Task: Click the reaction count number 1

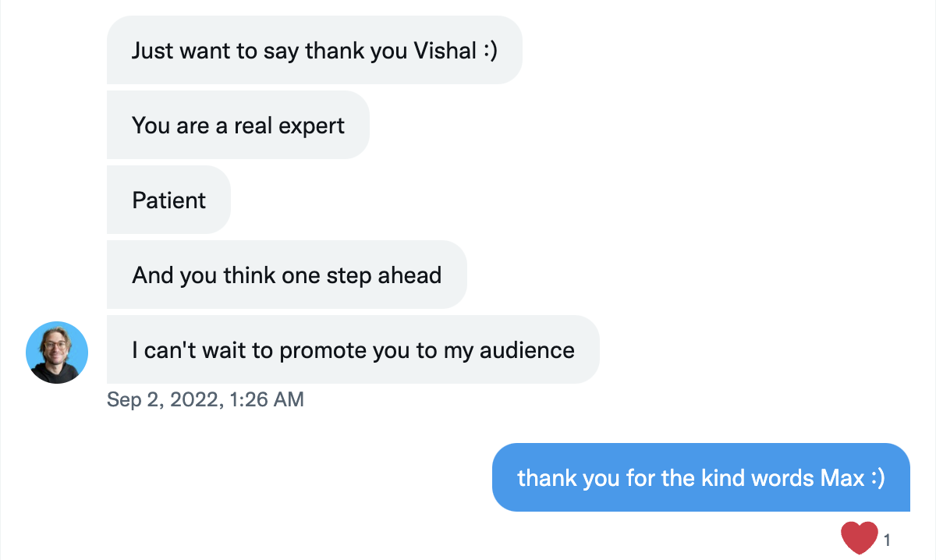Action: [x=888, y=539]
